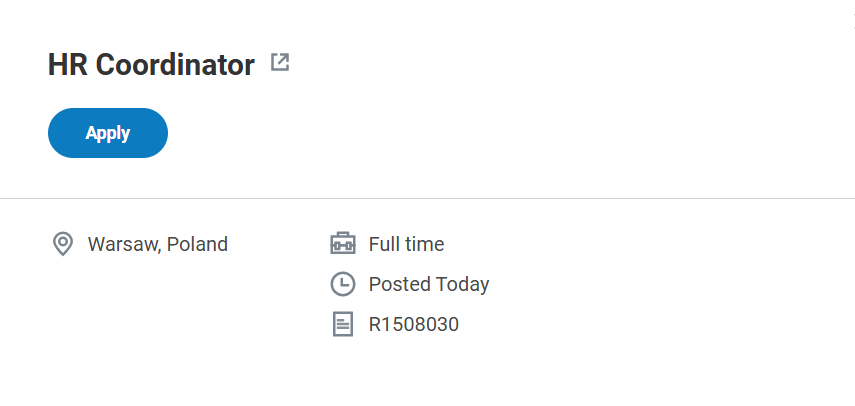Click the location pin icon

(x=62, y=244)
